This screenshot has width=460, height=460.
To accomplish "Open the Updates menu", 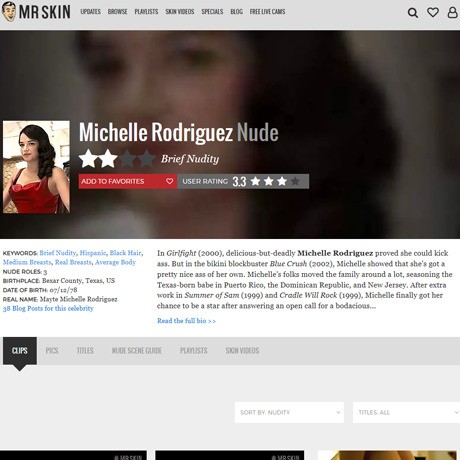I will click(90, 12).
